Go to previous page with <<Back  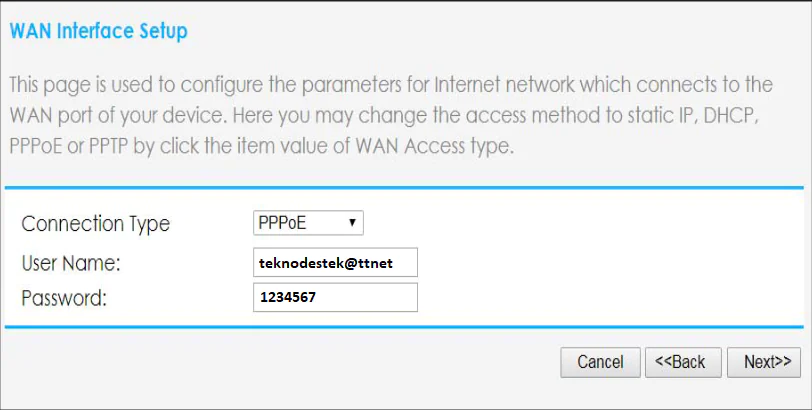coord(680,362)
